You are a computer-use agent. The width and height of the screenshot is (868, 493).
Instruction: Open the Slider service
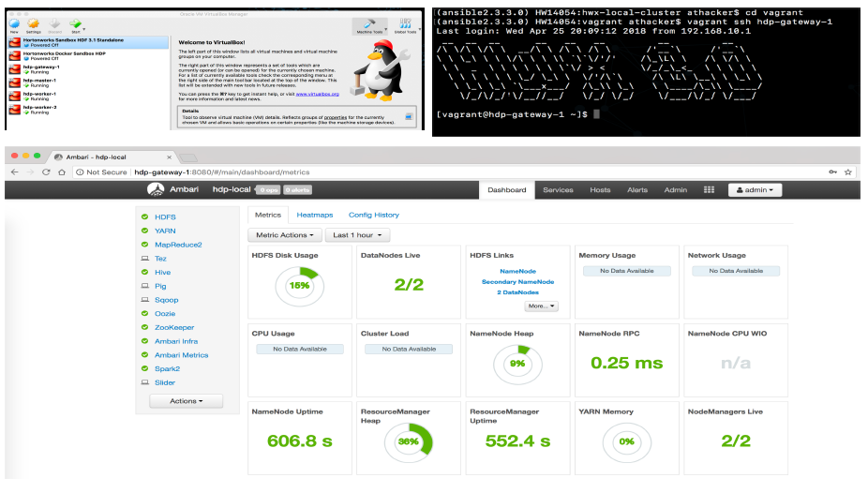click(165, 383)
